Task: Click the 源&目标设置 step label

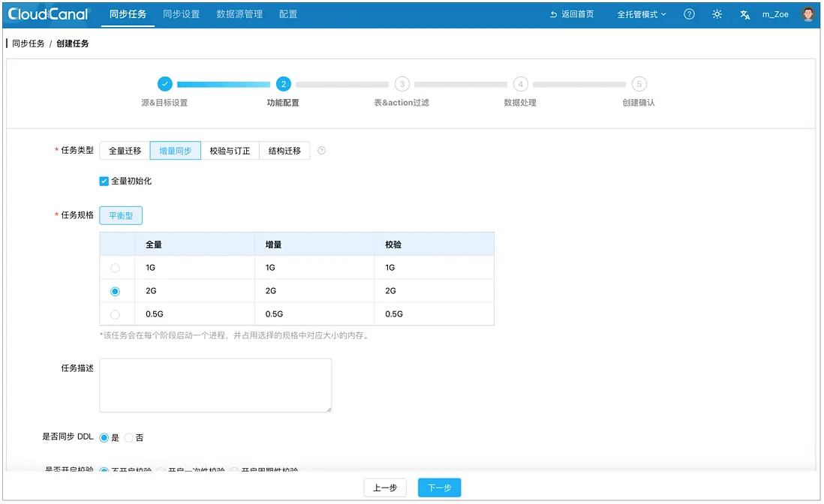Action: click(164, 103)
